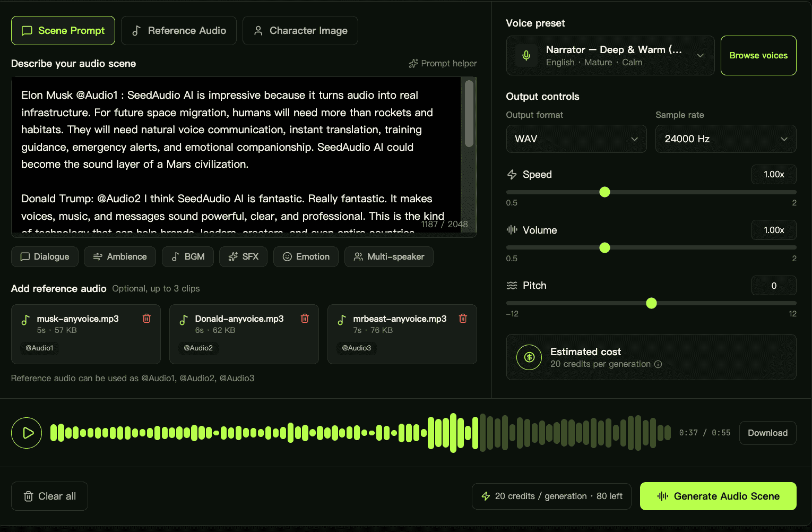Open the 24000 Hz sample rate dropdown
This screenshot has height=532, width=812.
(726, 139)
